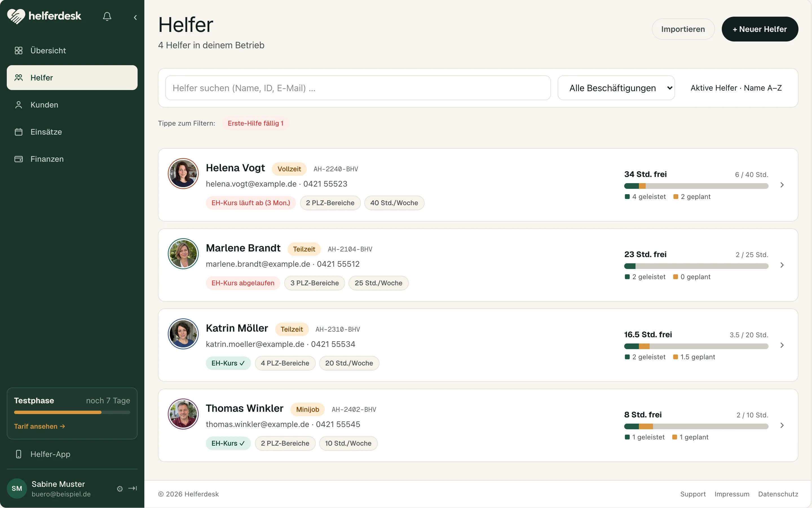Click the EH-Kurs abgelaufen tag
Screen dimensions: 812x508
(243, 283)
